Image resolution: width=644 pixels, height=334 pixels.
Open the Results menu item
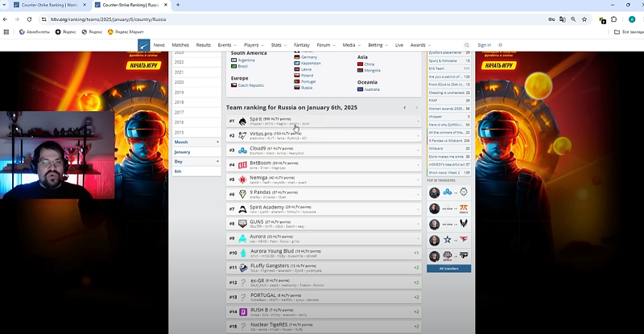click(204, 45)
